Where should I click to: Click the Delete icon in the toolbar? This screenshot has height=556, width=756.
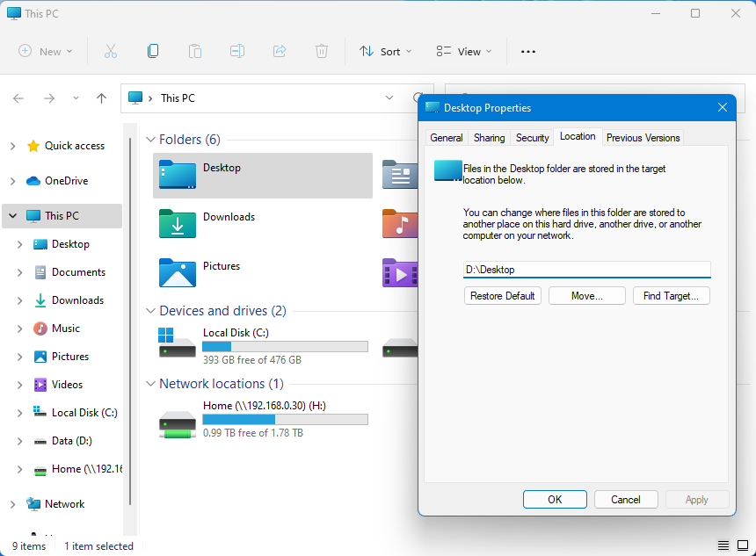pos(322,51)
